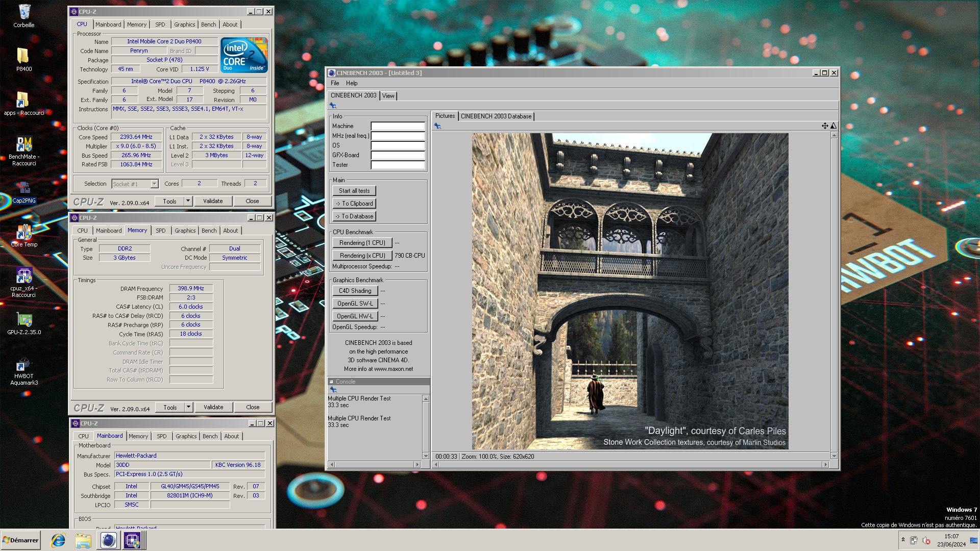Screen dimensions: 980x551
Task: Open Bench tab in the Mainboard CPU-Z window
Action: (x=210, y=436)
